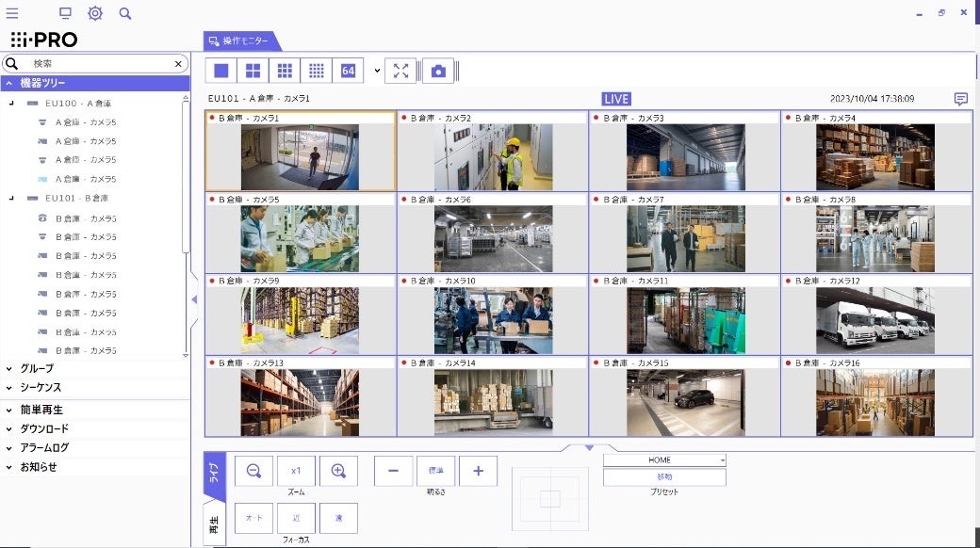Select B倉庫 - カメラ2 video tile
This screenshot has width=980, height=548.
pos(493,152)
